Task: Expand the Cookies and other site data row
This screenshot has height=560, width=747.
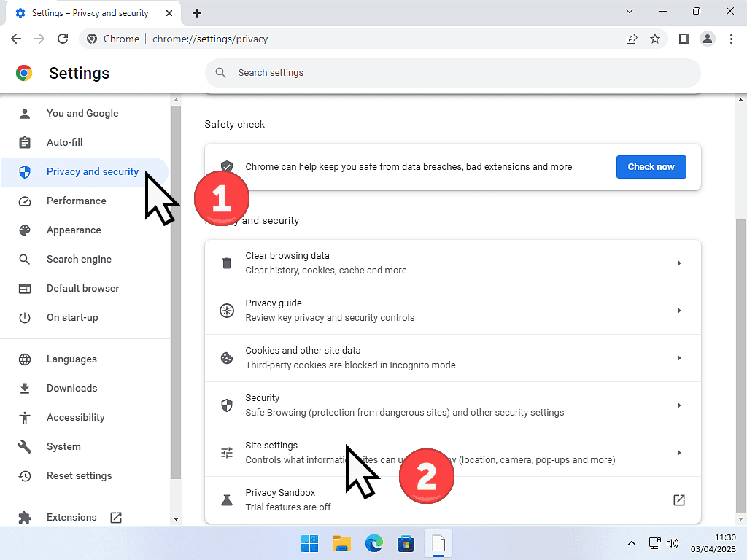Action: (678, 358)
